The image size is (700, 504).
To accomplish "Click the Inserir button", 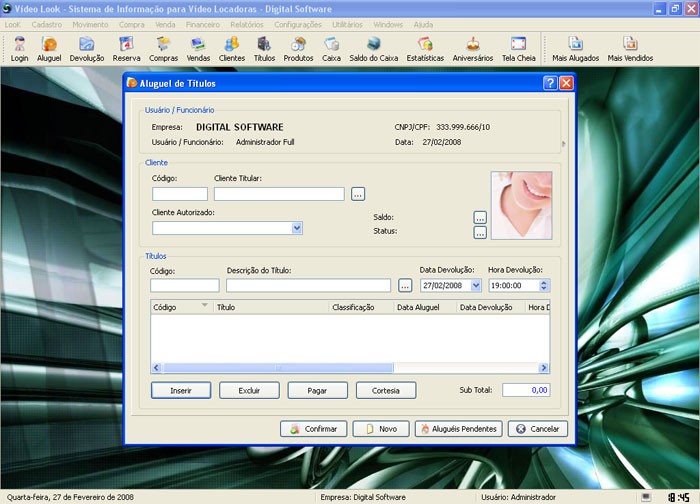I will pyautogui.click(x=181, y=391).
